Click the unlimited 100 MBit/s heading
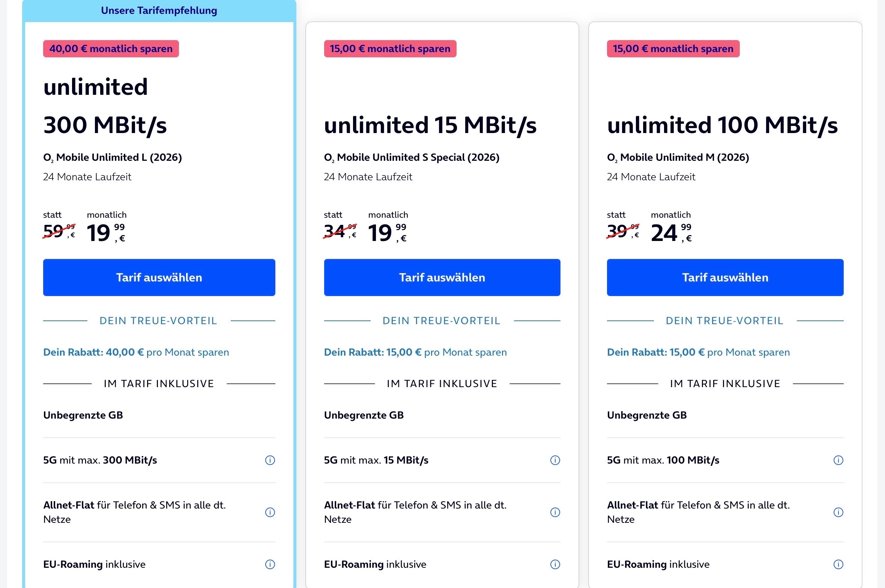The width and height of the screenshot is (885, 588). 723,125
